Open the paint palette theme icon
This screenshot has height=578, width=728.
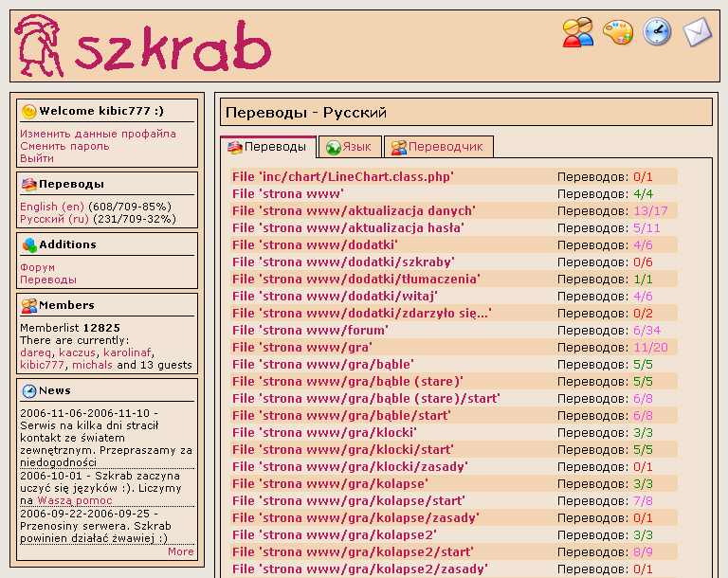618,32
